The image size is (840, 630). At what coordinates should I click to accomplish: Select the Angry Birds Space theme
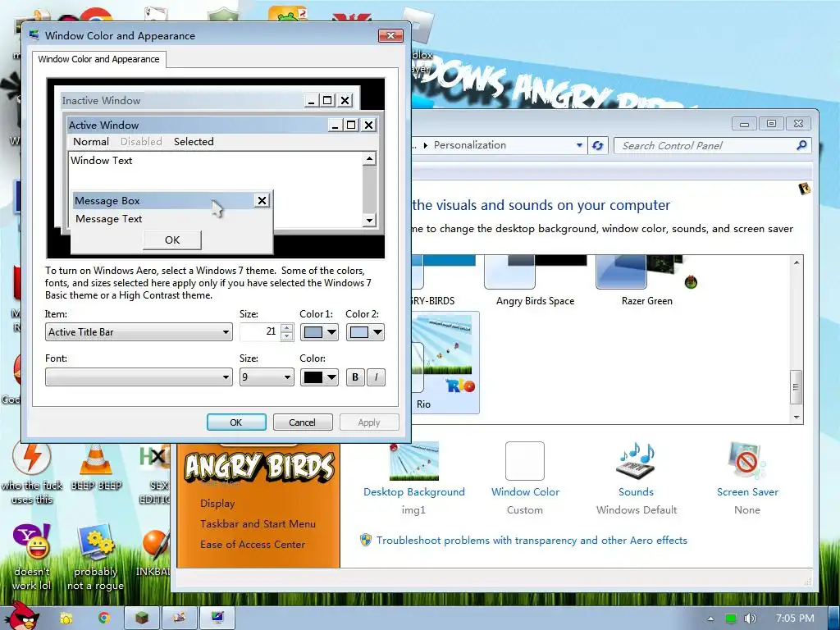pyautogui.click(x=535, y=281)
